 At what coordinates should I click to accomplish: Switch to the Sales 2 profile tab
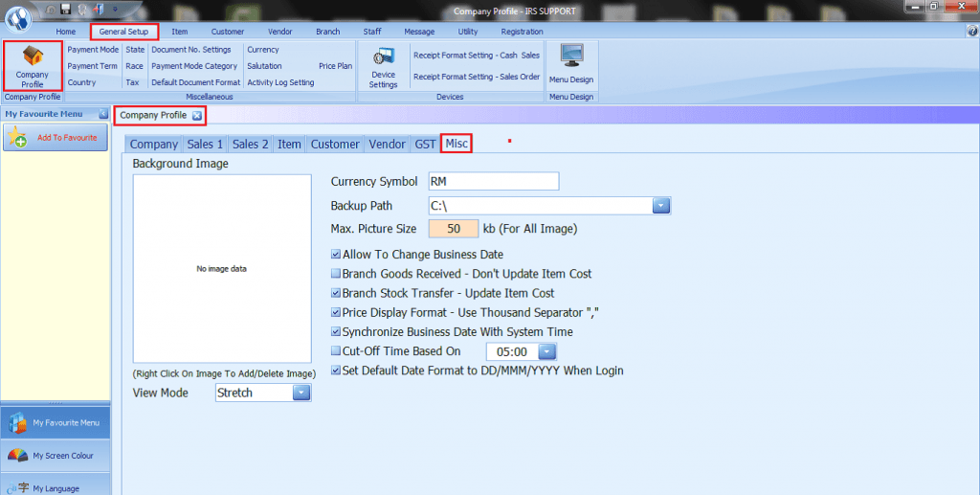coord(251,145)
